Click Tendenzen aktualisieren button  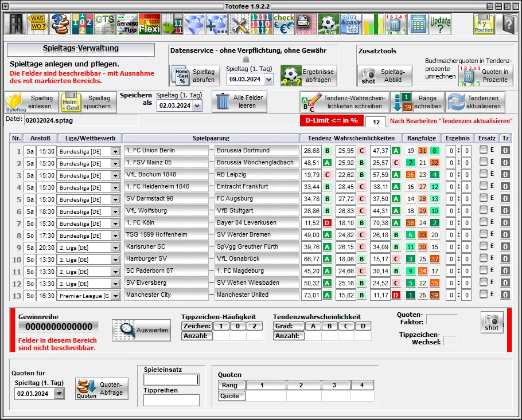(476, 102)
